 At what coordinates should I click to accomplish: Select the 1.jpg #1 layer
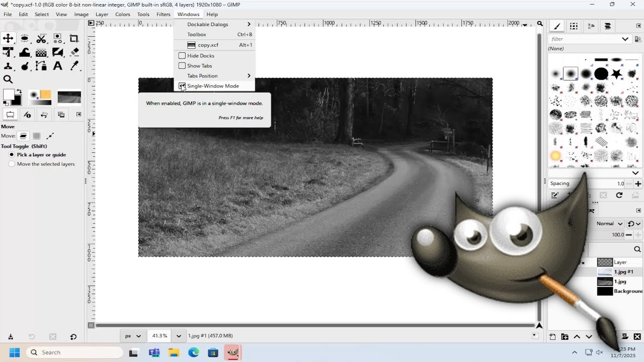[620, 271]
